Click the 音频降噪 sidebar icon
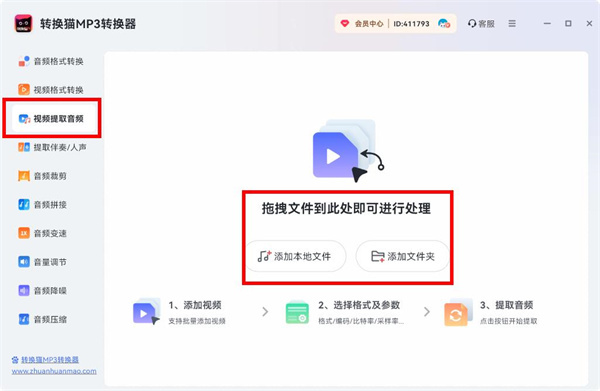 coord(24,290)
